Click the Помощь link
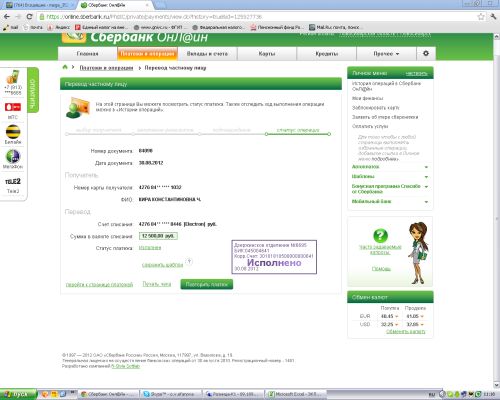Screen dimensions: 500x400 coord(381,269)
